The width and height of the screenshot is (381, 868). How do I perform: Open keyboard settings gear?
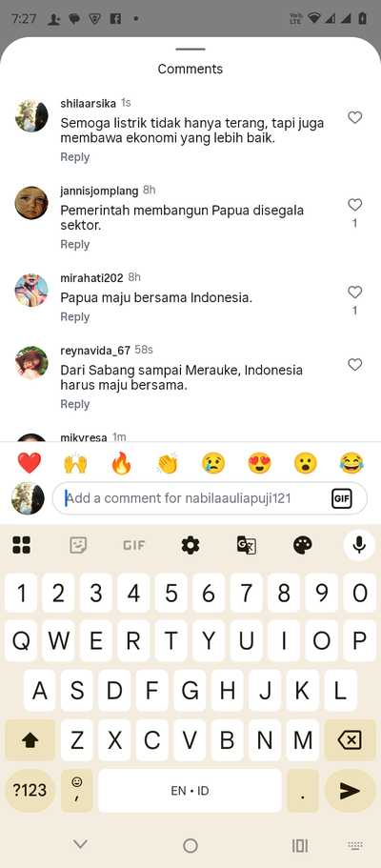(x=190, y=546)
